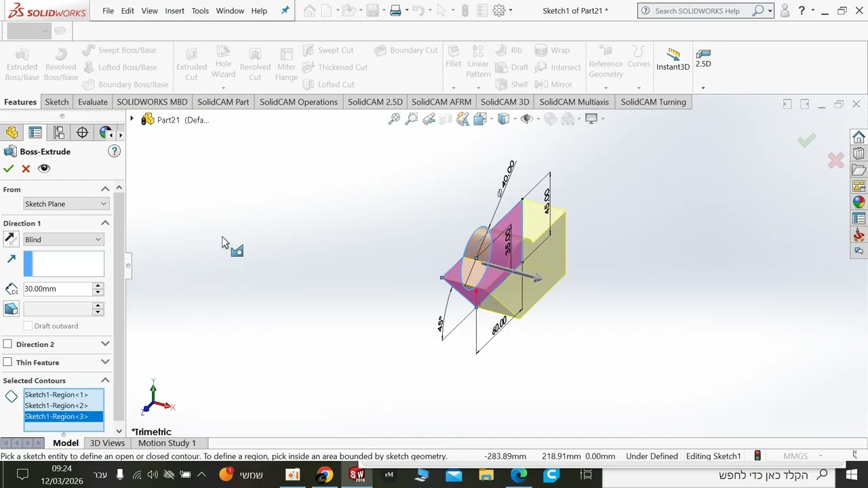Open File Explorer folder icon in task pane
This screenshot has height=488, width=868.
point(859,169)
